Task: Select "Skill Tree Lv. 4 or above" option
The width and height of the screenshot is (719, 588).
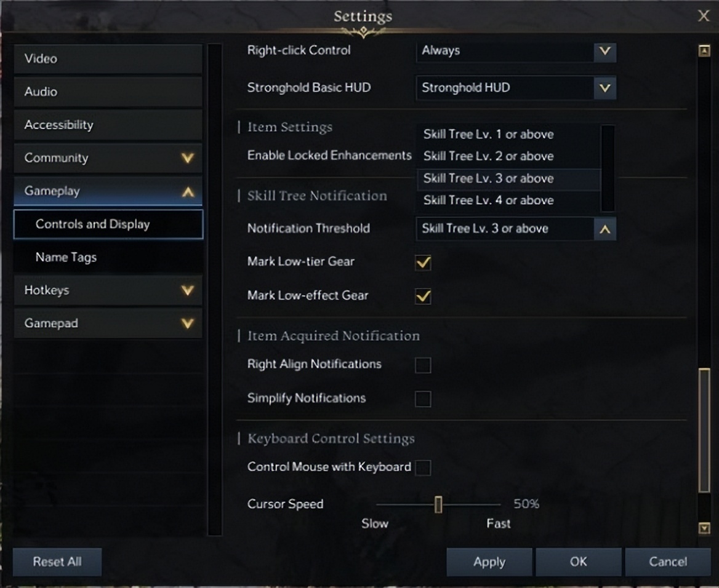Action: point(488,201)
